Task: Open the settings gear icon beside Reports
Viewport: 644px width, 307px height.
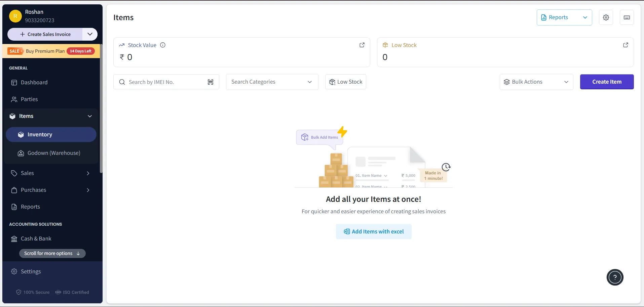Action: [606, 17]
